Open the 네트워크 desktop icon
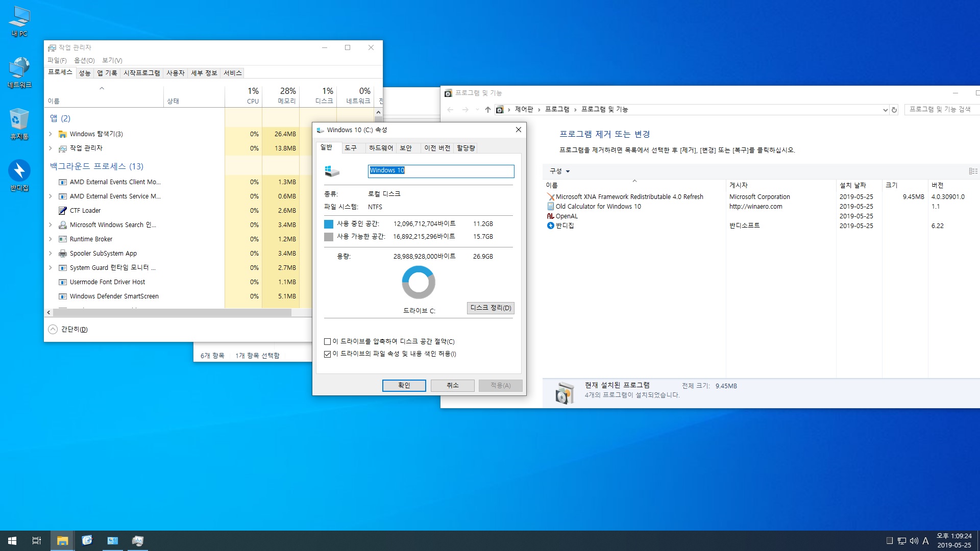Image resolution: width=980 pixels, height=551 pixels. (x=19, y=72)
